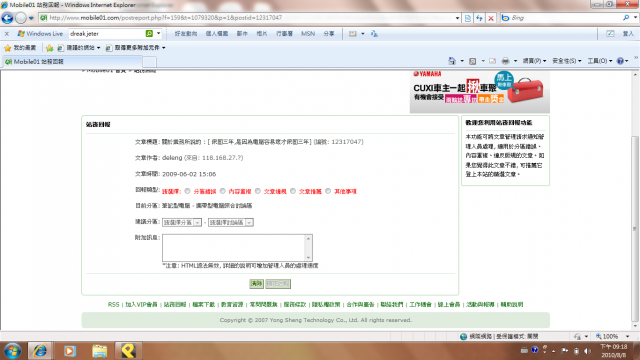Click the green clear button below form
Viewport: 640px width, 360px height.
256,284
